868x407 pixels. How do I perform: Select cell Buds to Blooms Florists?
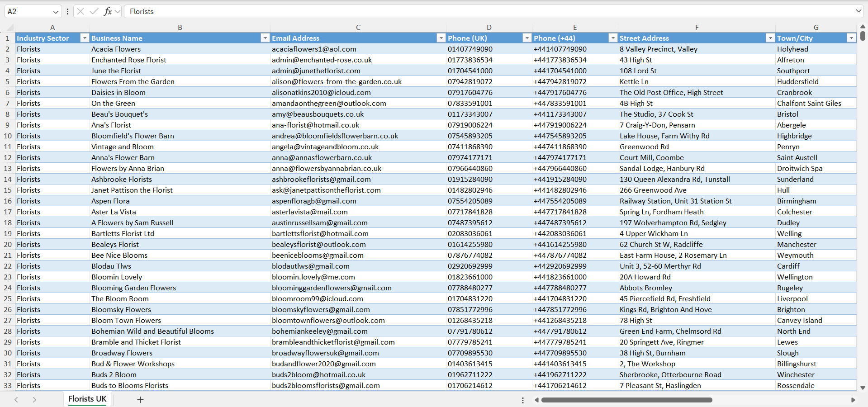pos(180,385)
